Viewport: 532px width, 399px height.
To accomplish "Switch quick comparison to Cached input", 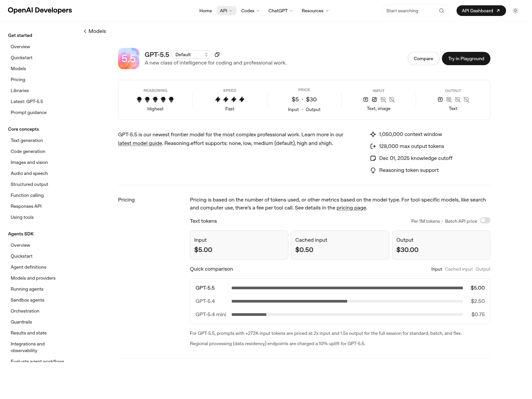I will tap(459, 269).
